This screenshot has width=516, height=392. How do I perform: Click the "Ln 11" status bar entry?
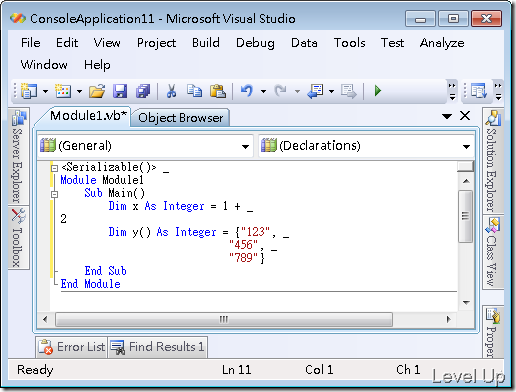236,370
